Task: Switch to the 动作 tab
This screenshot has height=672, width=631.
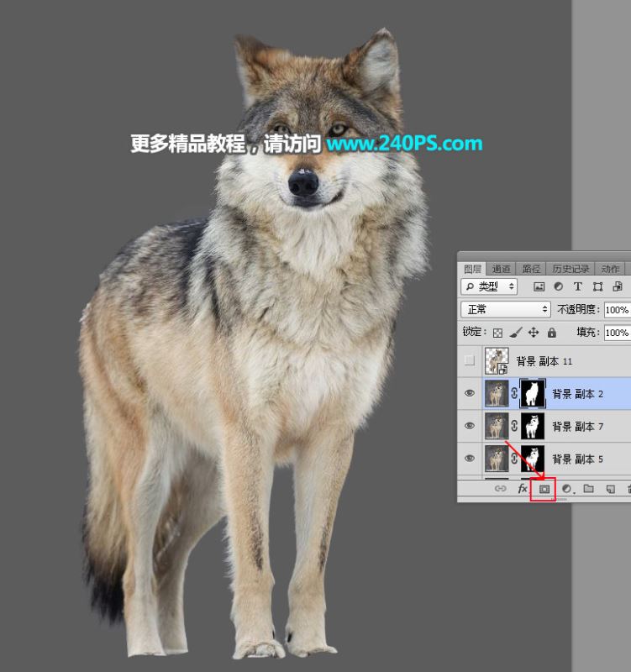Action: (610, 269)
